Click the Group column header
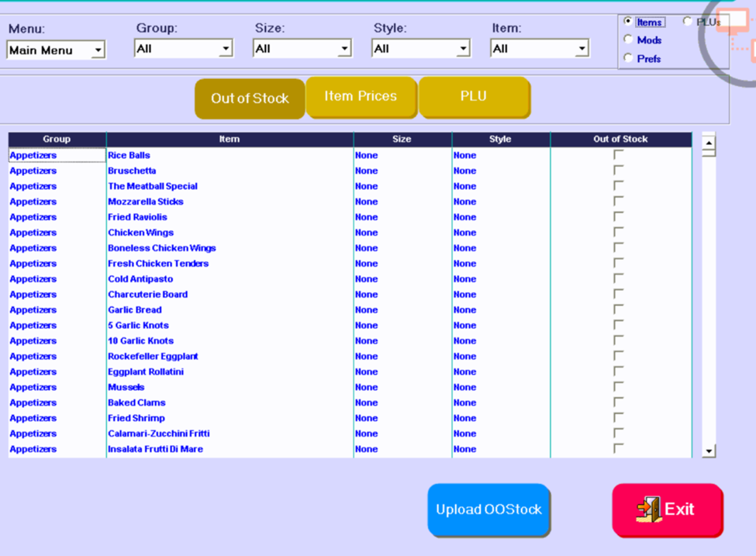Image resolution: width=756 pixels, height=556 pixels. click(57, 140)
